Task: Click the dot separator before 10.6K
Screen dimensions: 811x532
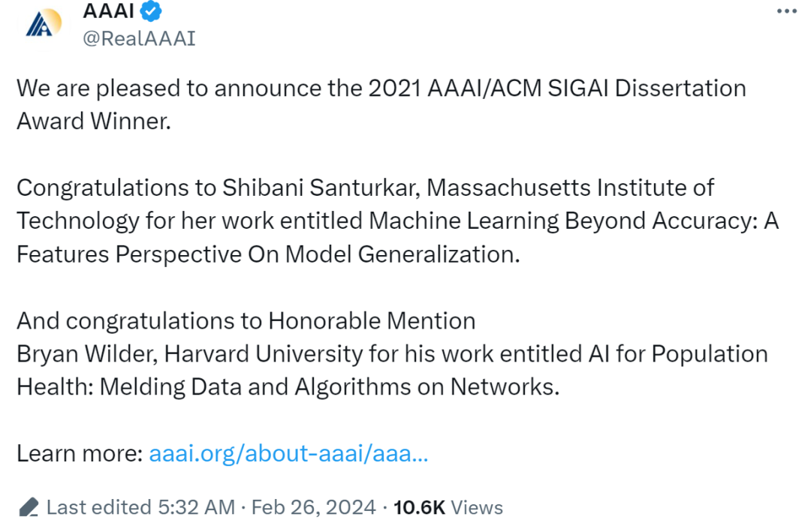Action: 384,507
